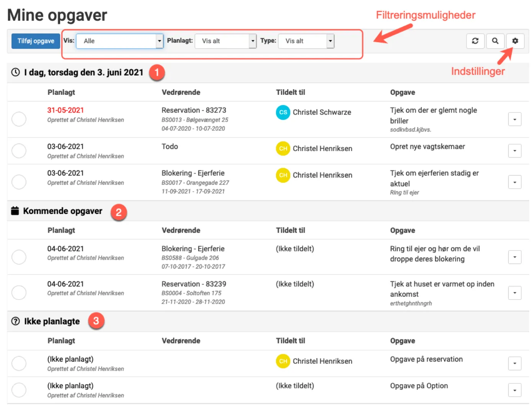This screenshot has height=417, width=532.
Task: Open Indstillinger via the gear icon
Action: 516,41
